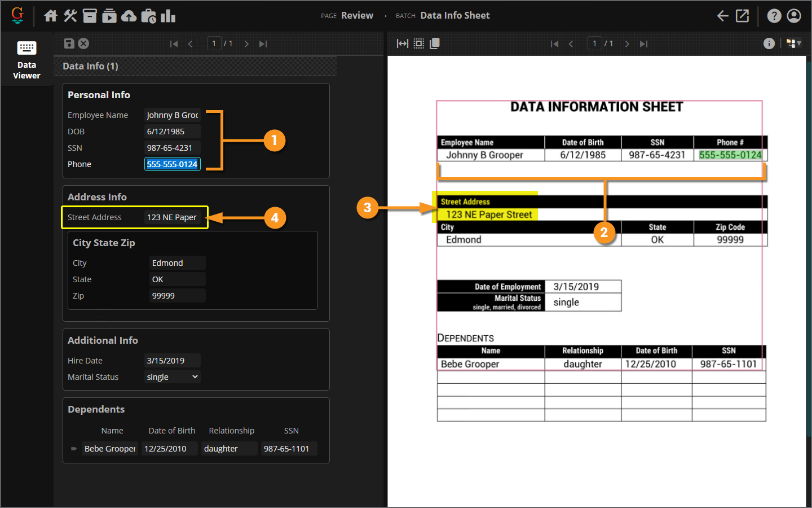Viewport: 812px width, 508px height.
Task: Click the DOB field showing 6/12/1985
Action: 173,132
